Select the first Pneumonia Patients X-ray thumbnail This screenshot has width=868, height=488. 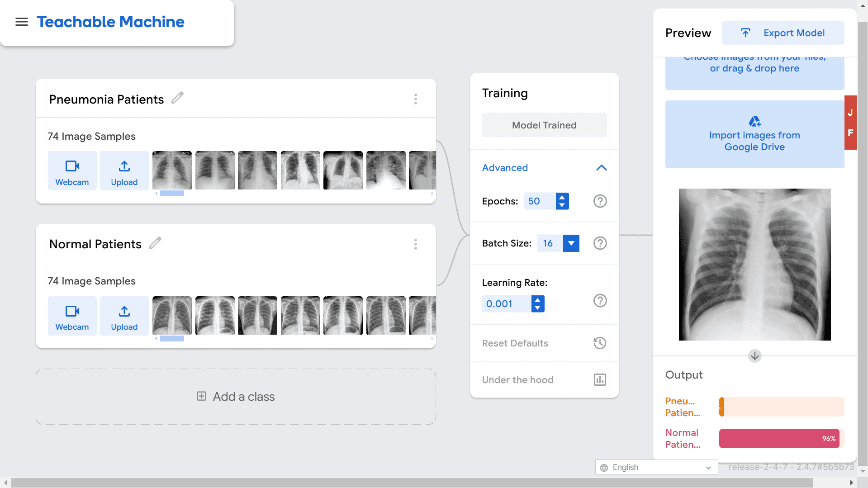click(172, 170)
